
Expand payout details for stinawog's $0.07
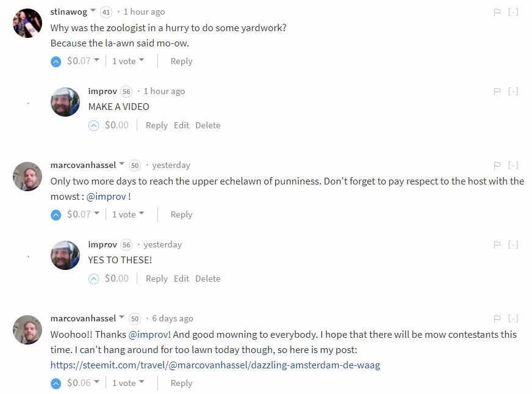point(96,60)
